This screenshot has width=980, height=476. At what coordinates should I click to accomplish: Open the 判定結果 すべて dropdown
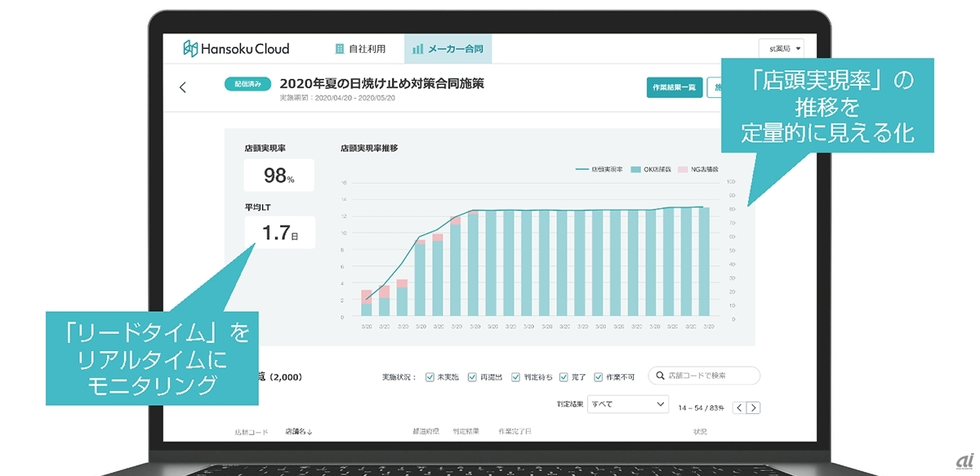pyautogui.click(x=628, y=404)
